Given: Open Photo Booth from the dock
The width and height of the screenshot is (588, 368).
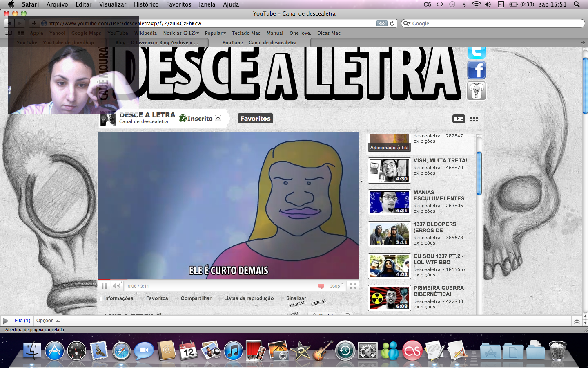Looking at the screenshot, I should click(x=256, y=350).
